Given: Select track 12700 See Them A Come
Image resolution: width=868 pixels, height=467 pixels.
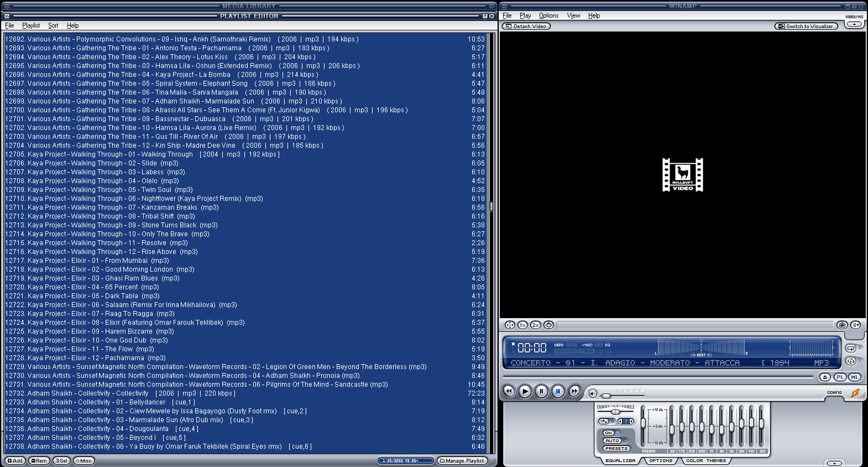Looking at the screenshot, I should click(x=245, y=110).
